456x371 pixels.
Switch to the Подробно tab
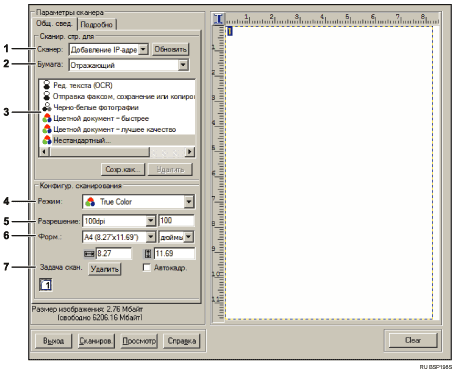coord(97,24)
